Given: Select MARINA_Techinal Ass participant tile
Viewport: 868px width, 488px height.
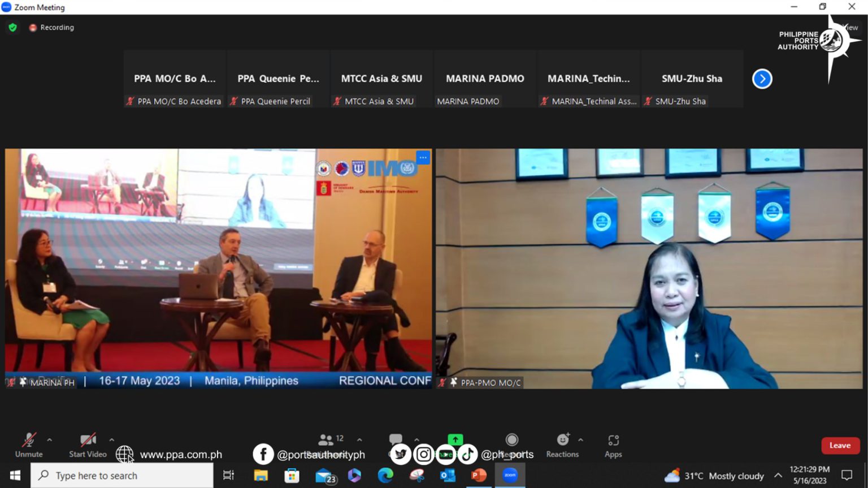Looking at the screenshot, I should tap(588, 79).
